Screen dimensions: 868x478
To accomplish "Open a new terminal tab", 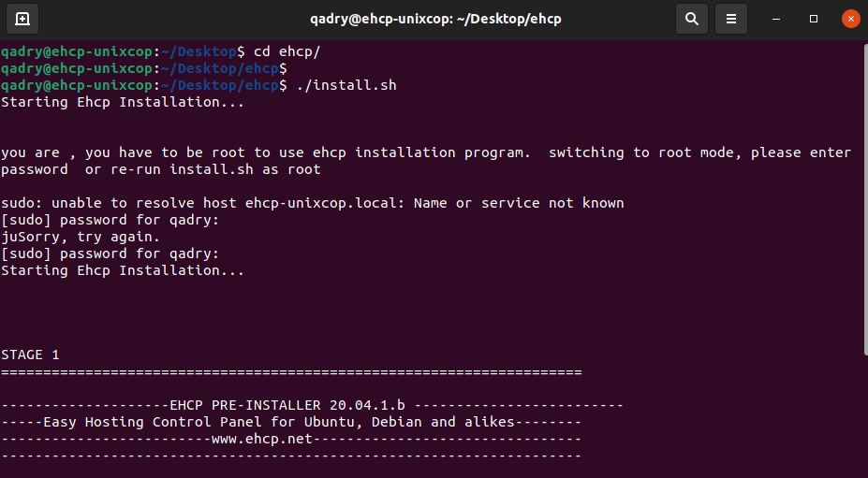I will 22,19.
